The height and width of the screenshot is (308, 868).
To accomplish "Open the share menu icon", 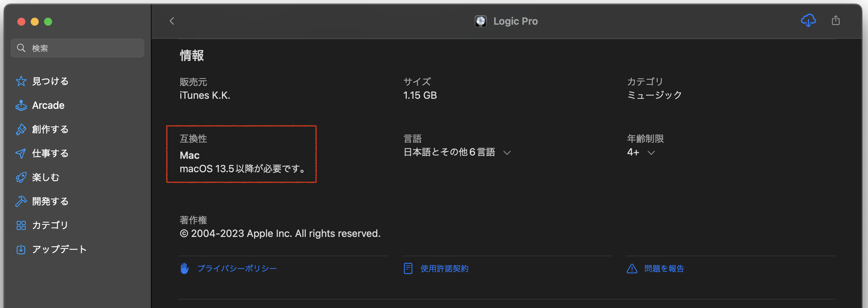I will pos(836,21).
